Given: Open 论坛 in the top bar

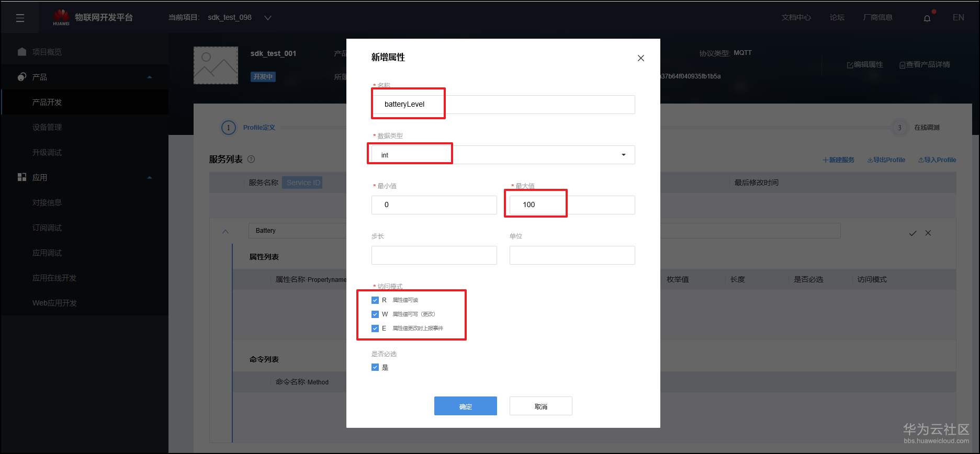Looking at the screenshot, I should [837, 18].
